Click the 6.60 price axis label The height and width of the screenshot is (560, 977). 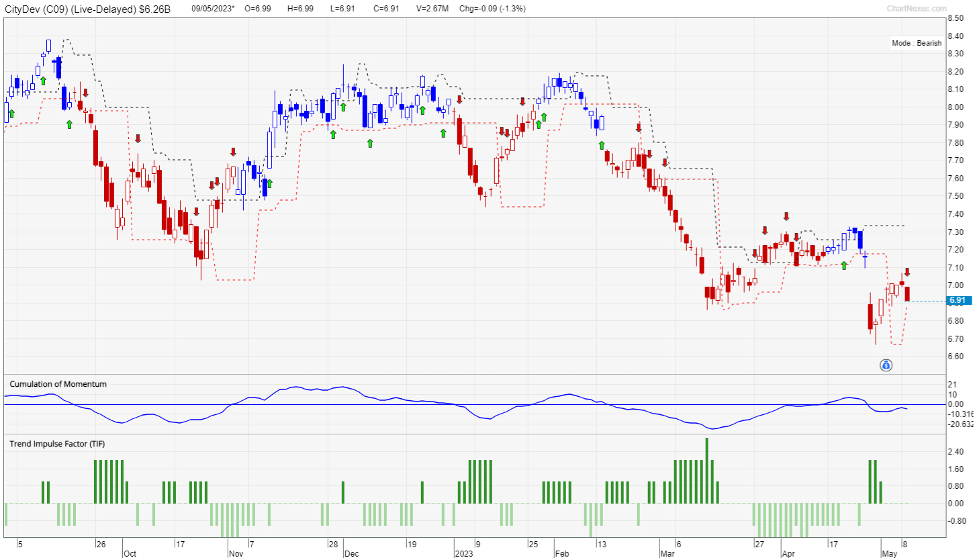pyautogui.click(x=956, y=357)
